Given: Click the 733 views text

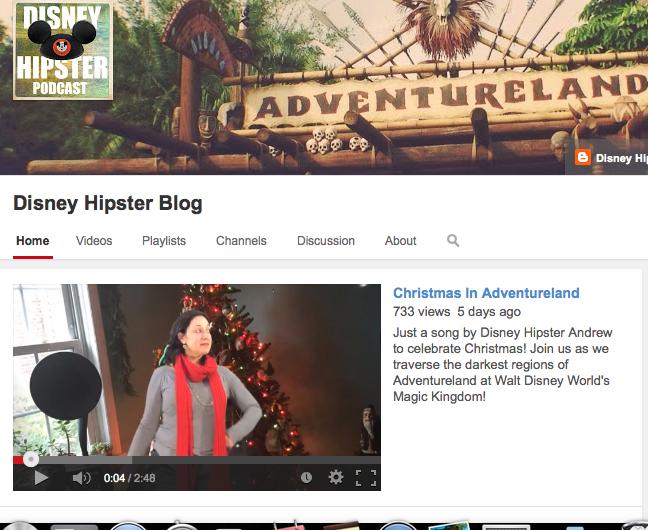Looking at the screenshot, I should point(422,312).
